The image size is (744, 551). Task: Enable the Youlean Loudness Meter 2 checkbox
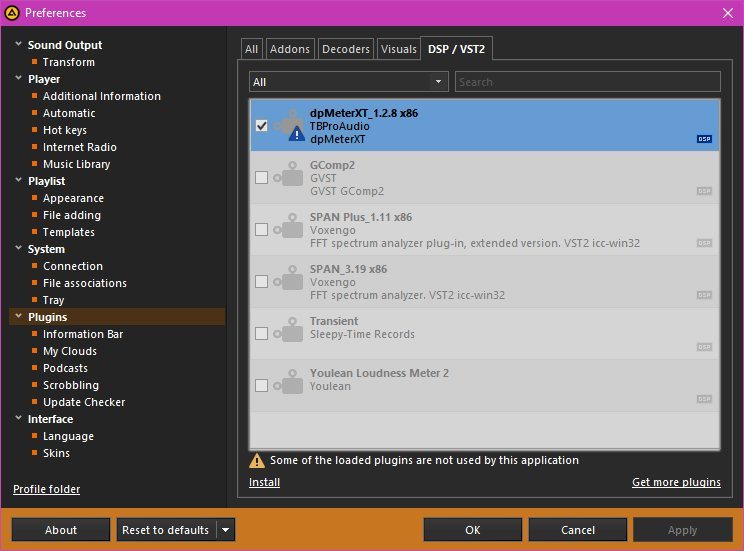tap(261, 385)
